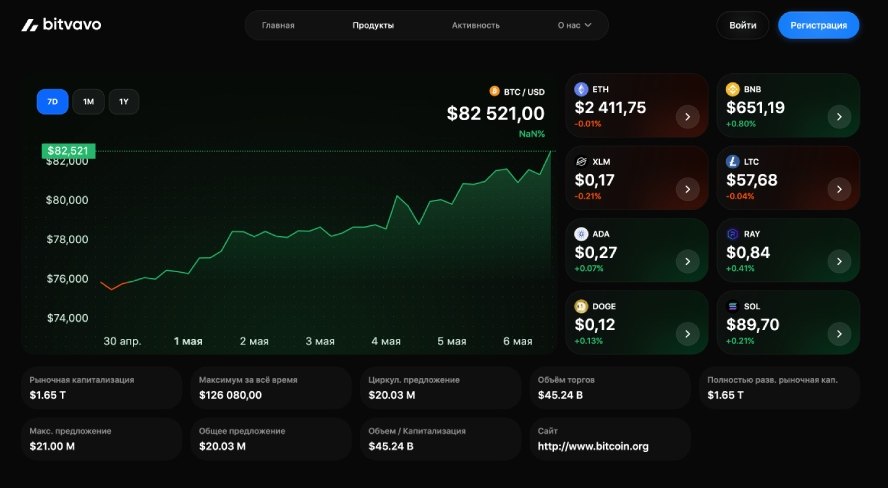Open XLM details with its arrow button

coord(688,189)
